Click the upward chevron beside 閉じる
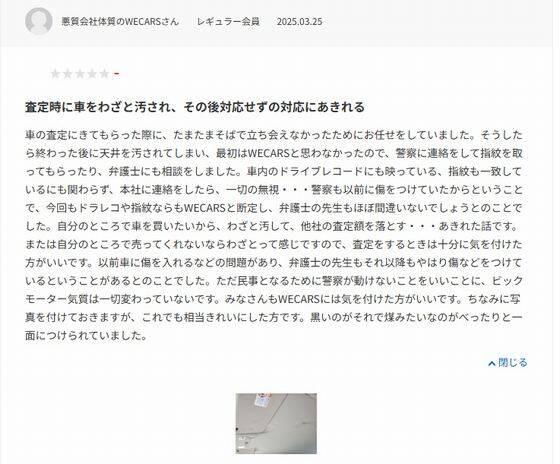560x464 pixels. [x=492, y=363]
